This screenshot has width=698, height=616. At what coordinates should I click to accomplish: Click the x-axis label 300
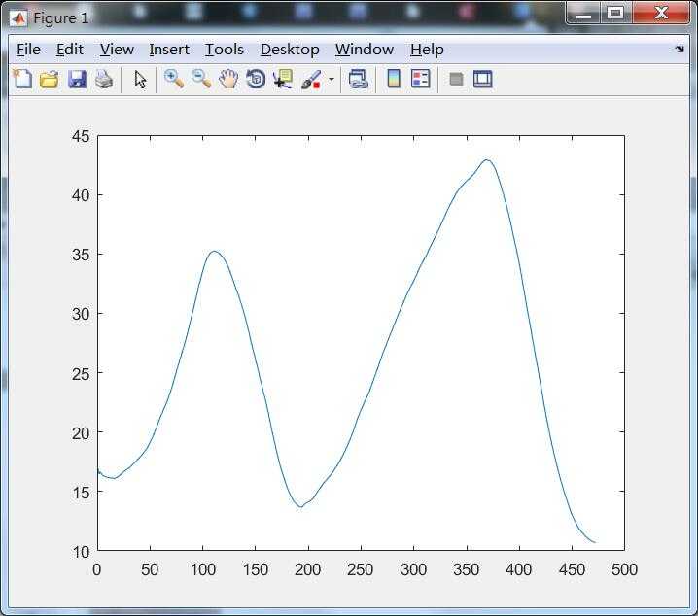tap(413, 569)
